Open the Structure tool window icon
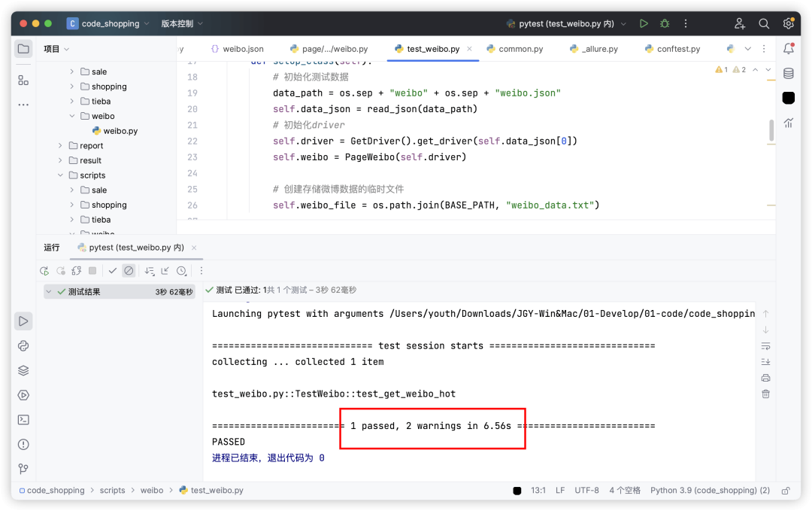Image resolution: width=812 pixels, height=511 pixels. pyautogui.click(x=23, y=81)
